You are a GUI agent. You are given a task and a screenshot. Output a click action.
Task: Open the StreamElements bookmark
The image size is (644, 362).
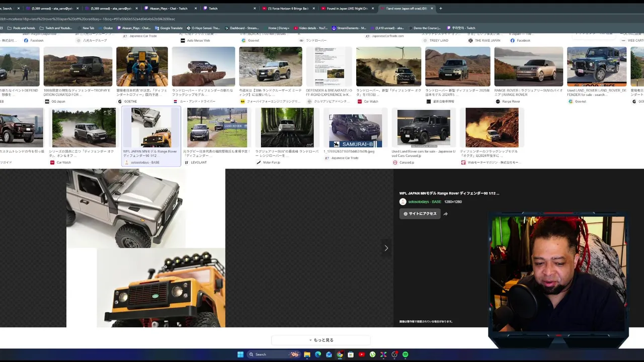tap(349, 28)
